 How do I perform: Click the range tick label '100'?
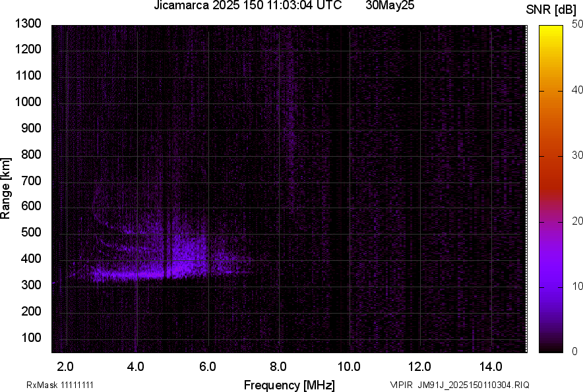[31, 338]
